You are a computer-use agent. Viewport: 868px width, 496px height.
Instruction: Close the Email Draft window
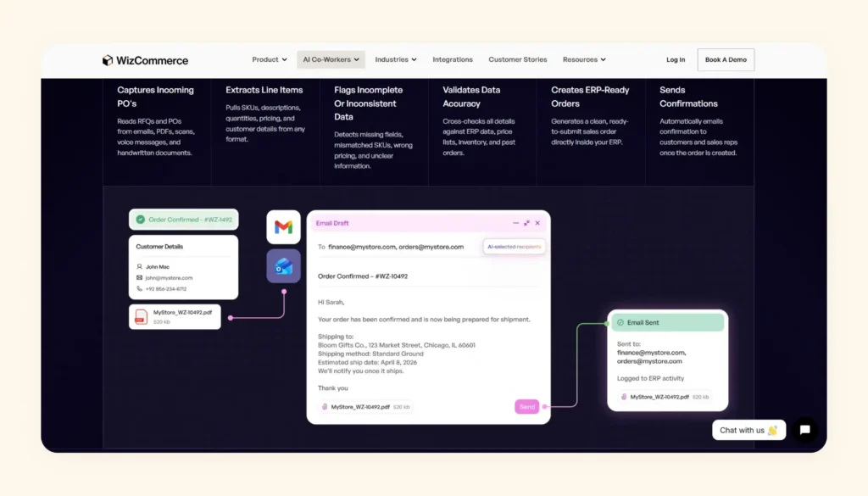pyautogui.click(x=537, y=223)
